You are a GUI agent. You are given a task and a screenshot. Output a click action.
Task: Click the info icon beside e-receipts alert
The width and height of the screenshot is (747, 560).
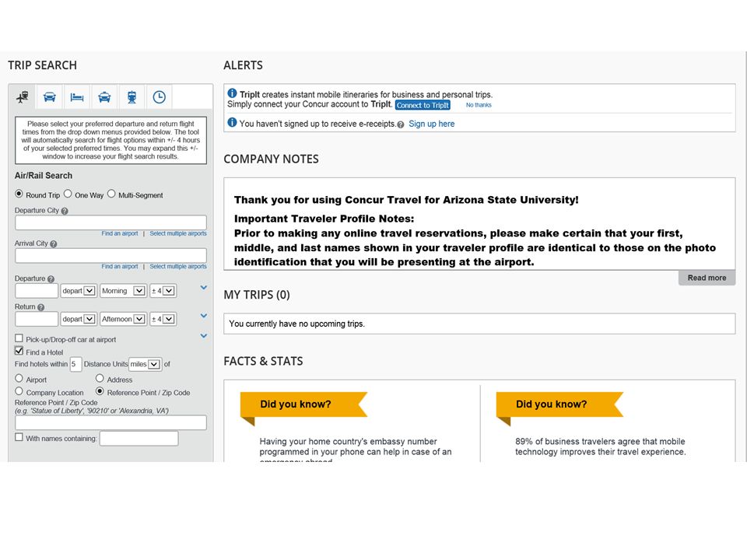coord(232,122)
